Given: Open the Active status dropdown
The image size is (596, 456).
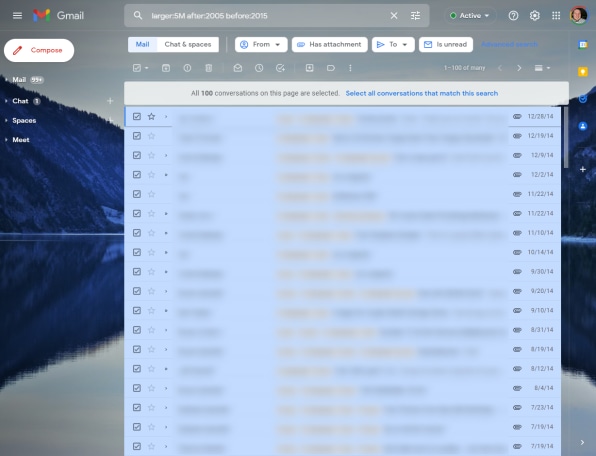Looking at the screenshot, I should (x=470, y=16).
